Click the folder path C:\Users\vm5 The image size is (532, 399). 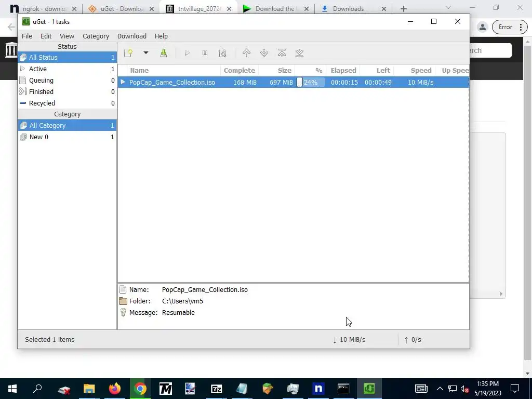[182, 301]
